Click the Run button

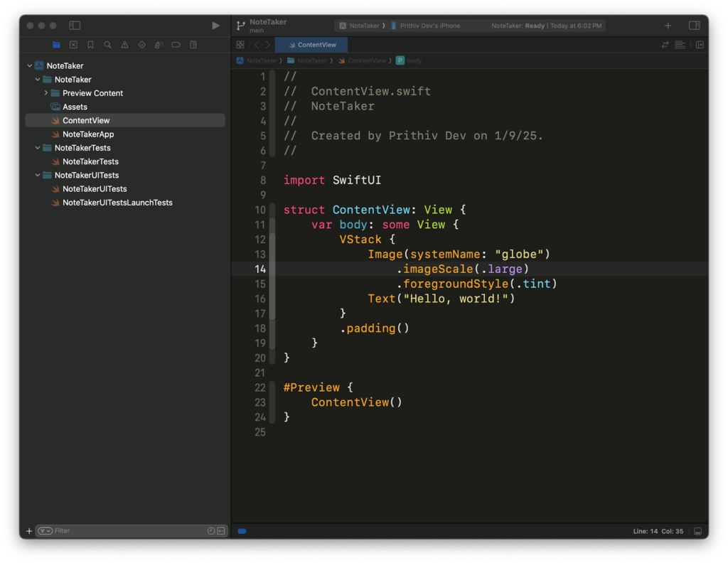(215, 25)
